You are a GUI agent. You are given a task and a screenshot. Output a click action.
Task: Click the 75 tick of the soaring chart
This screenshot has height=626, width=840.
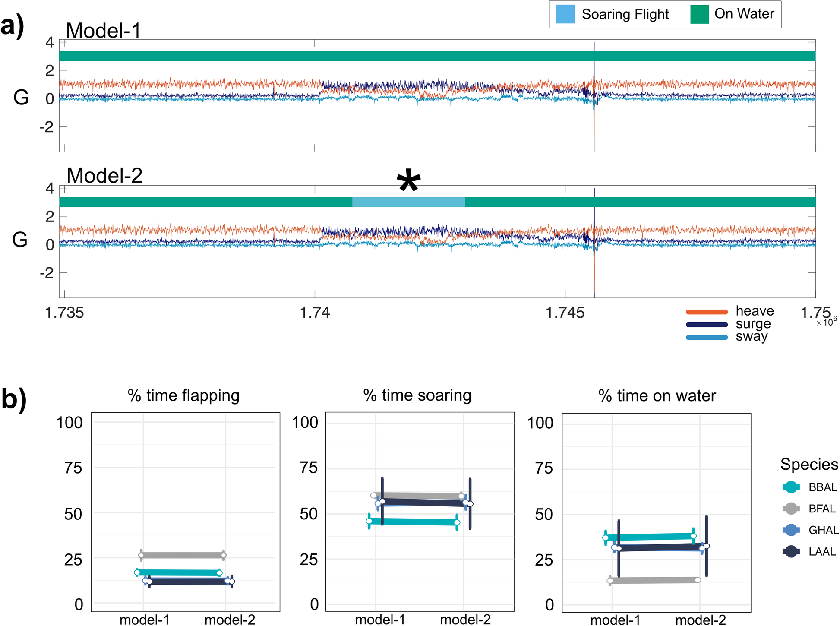point(309,468)
